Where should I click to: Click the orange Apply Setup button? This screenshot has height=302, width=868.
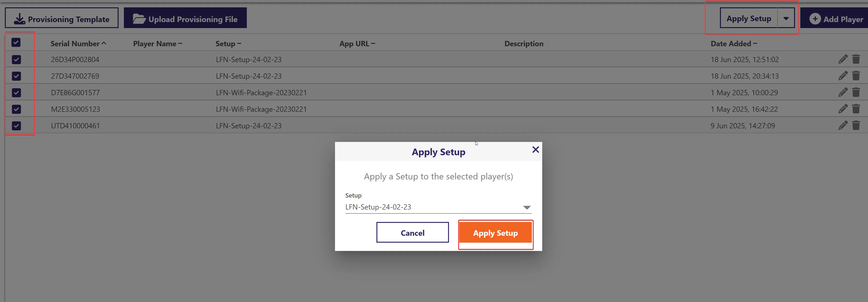495,233
